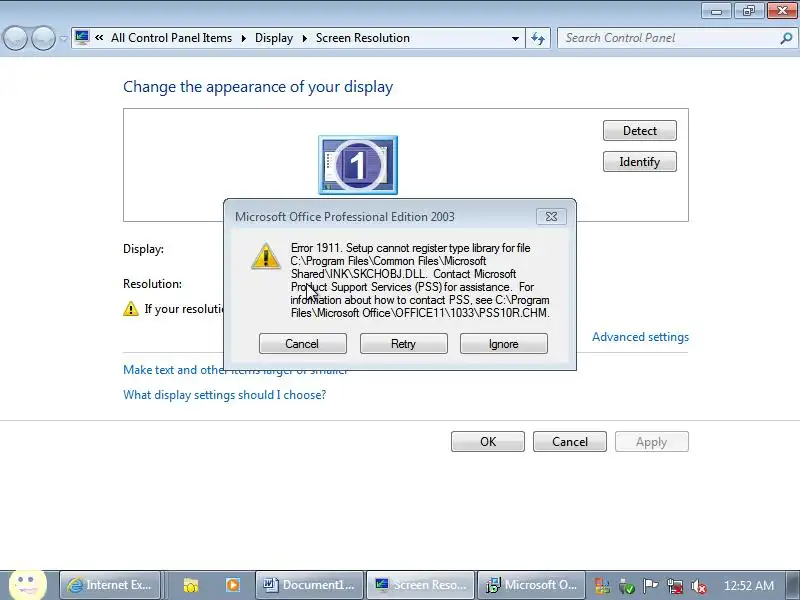Go to All Control Panel Items breadcrumb

[x=171, y=38]
